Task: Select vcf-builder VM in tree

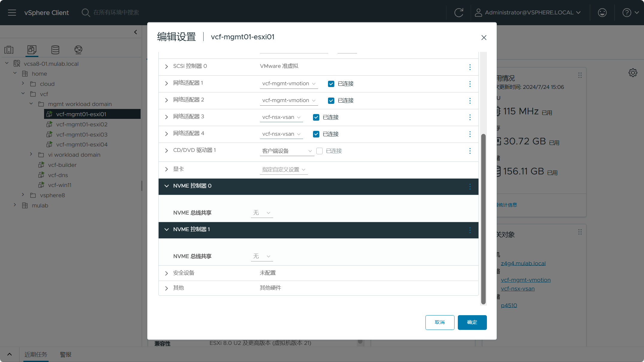Action: click(62, 165)
